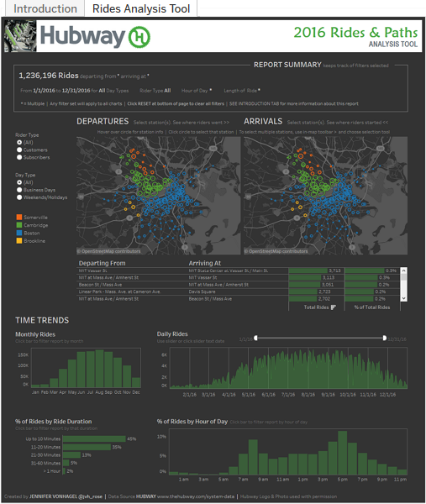Click the 12/31/16 slider end date text
The image size is (426, 504).
pos(397,339)
